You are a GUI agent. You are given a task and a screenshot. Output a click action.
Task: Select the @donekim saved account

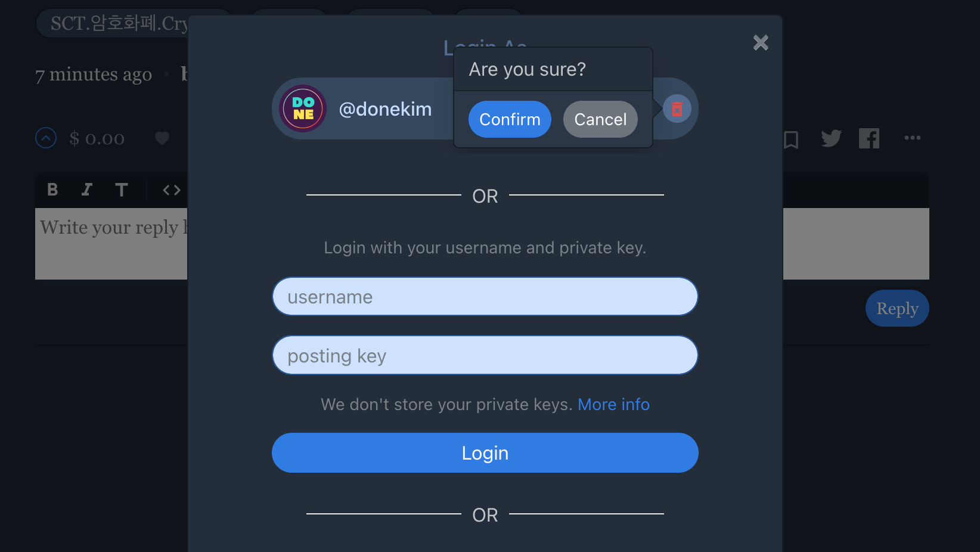385,109
